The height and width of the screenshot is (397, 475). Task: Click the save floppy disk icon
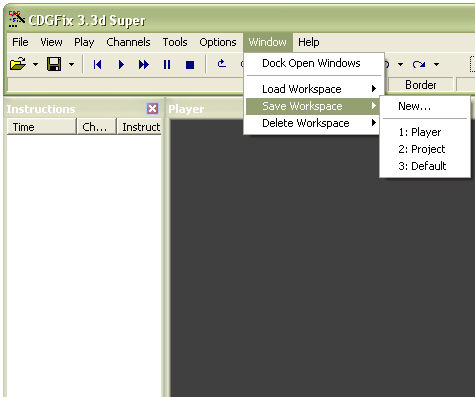click(54, 64)
